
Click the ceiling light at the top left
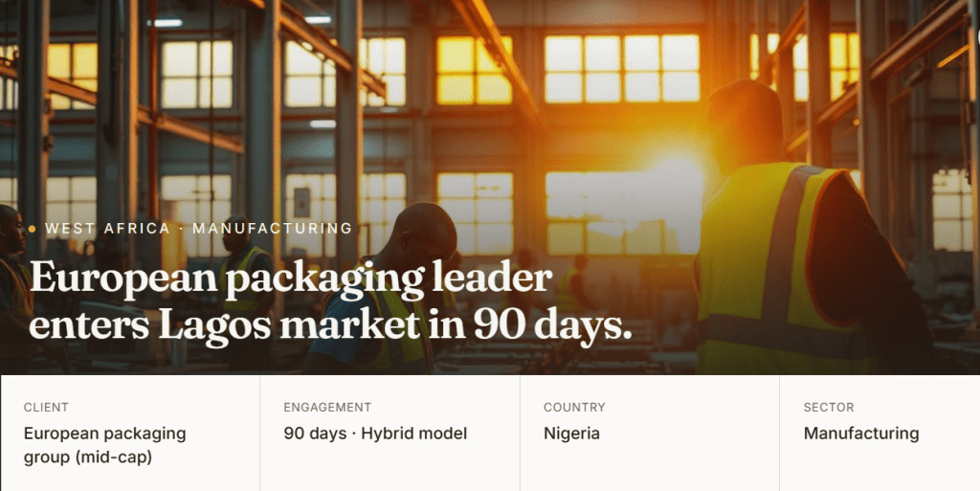[167, 22]
